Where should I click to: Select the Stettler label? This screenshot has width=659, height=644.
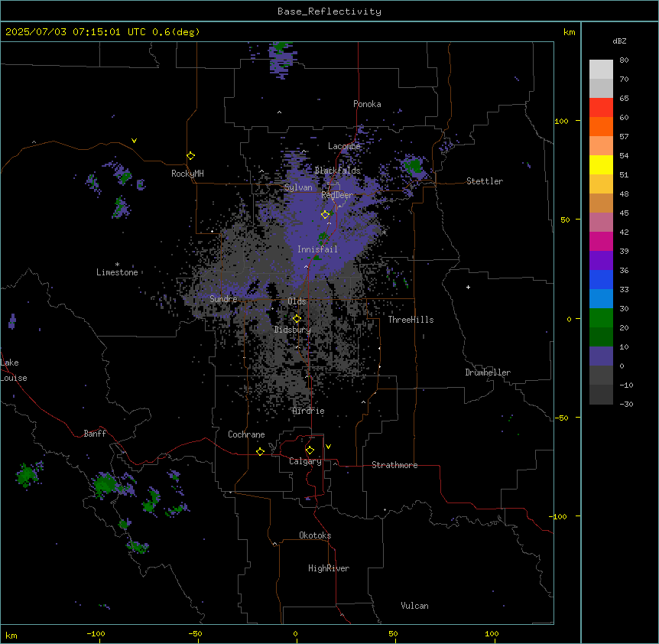click(x=484, y=181)
